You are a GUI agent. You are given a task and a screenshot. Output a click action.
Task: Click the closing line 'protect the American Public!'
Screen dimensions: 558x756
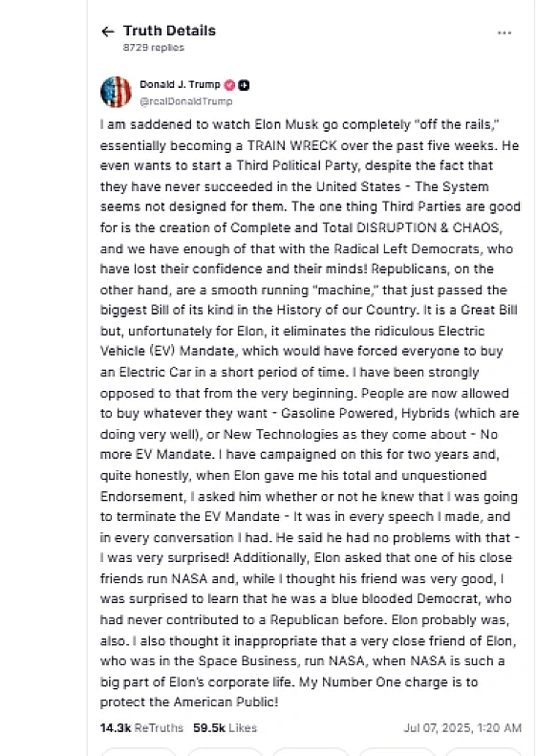click(189, 702)
